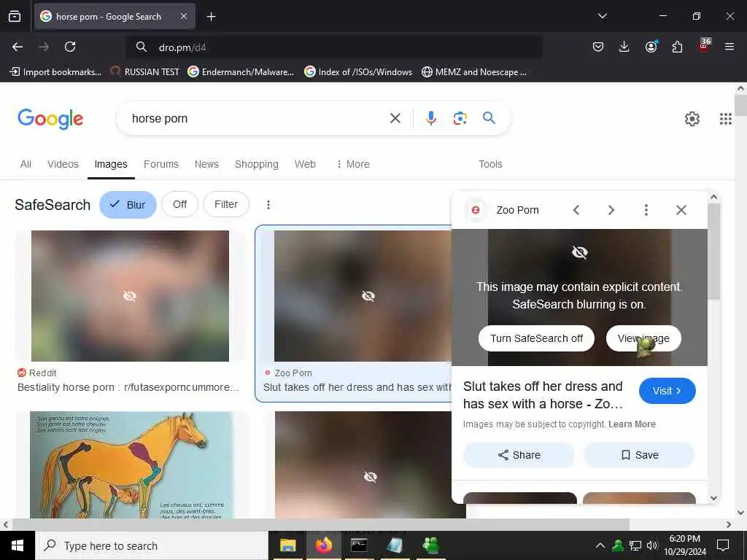The height and width of the screenshot is (560, 747).
Task: Open the Import bookmarks shortcut
Action: [x=55, y=72]
